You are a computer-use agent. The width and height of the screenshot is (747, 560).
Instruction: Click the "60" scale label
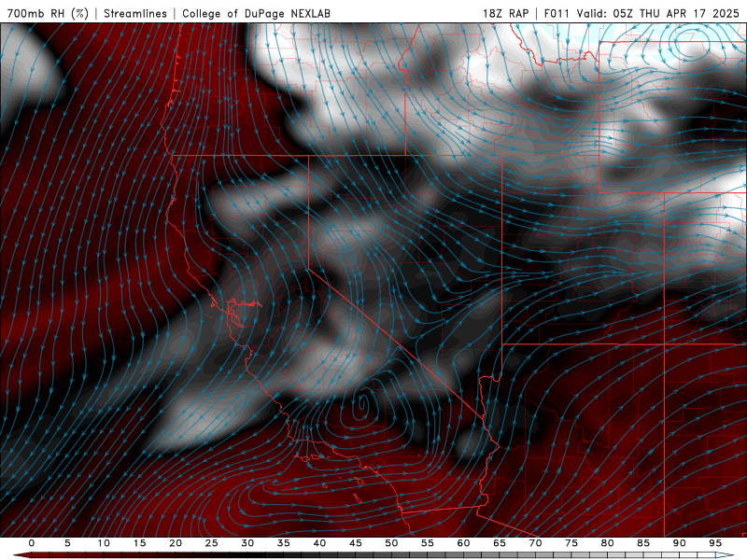[463, 543]
